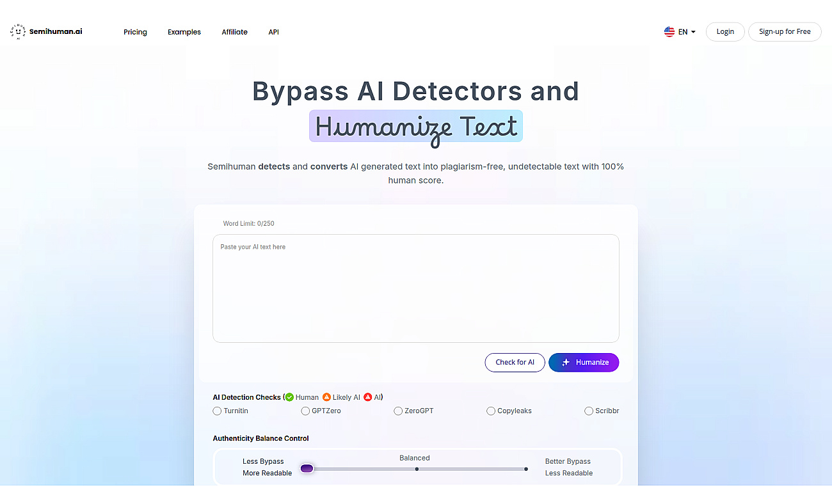Click the Semihuman.ai logo

(x=46, y=31)
